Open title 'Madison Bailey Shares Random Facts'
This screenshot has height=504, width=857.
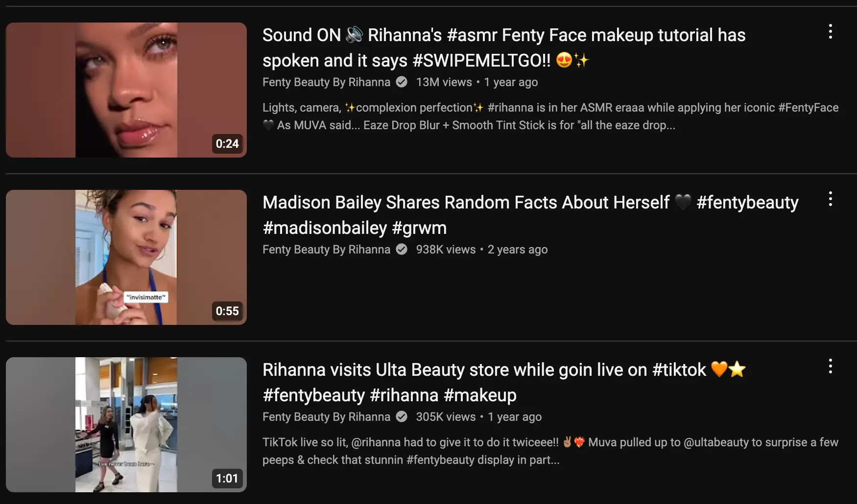(x=530, y=215)
